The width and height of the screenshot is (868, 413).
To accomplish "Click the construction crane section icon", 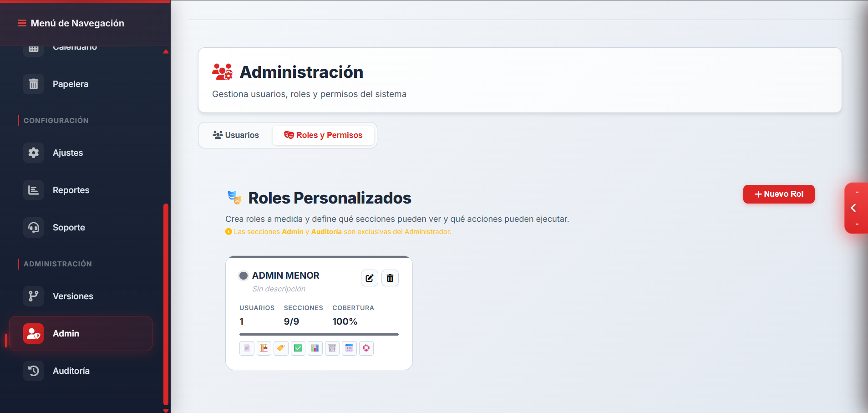I will (264, 348).
